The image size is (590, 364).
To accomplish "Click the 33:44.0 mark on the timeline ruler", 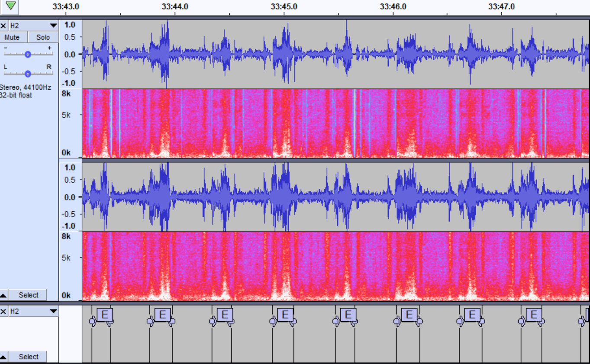I will (175, 6).
